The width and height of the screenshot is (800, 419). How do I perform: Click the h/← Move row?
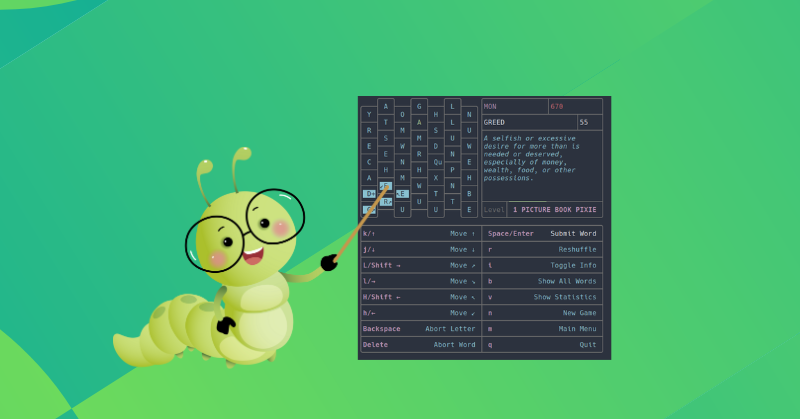[419, 313]
